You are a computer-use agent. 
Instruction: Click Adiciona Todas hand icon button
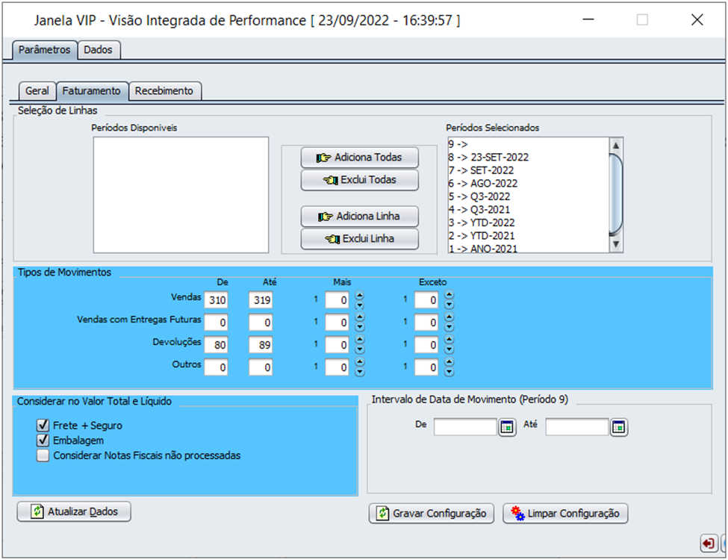(x=359, y=158)
